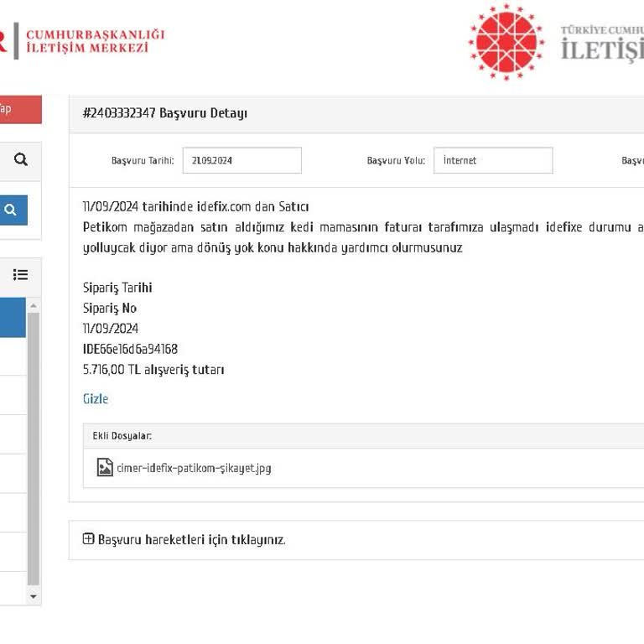
Task: Click '5.716,00 TL alışveriş tutarı' text
Action: point(153,370)
